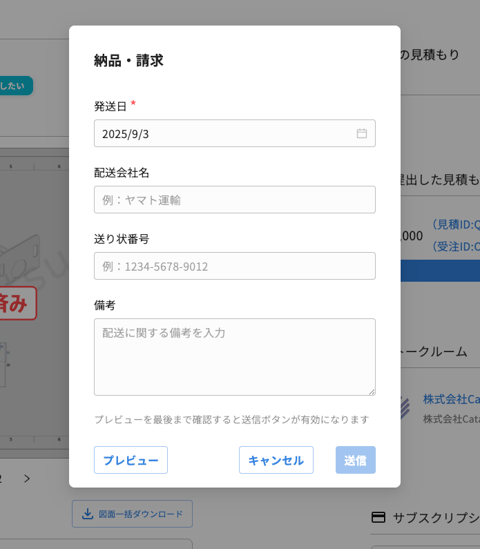Click the next page chevron arrow
The image size is (480, 549).
pyautogui.click(x=27, y=478)
